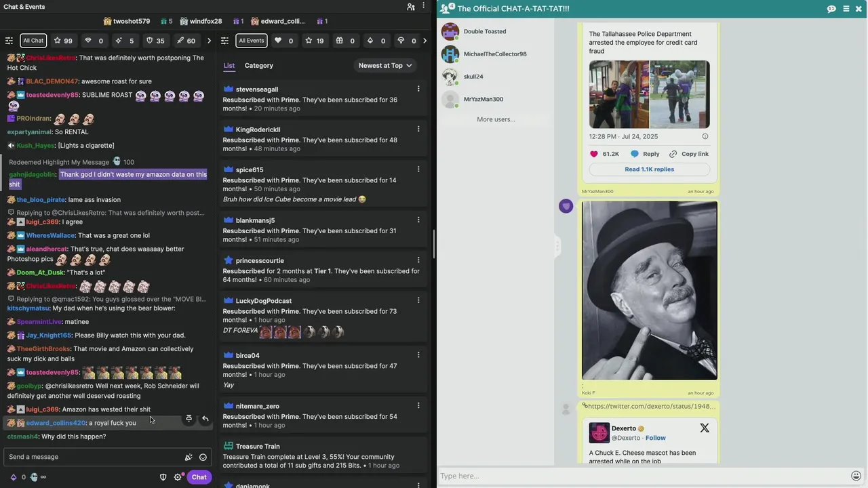
Task: Open the Bits balance icon
Action: tap(13, 477)
